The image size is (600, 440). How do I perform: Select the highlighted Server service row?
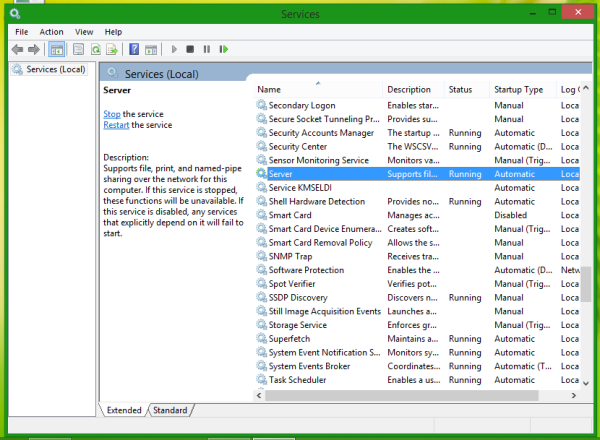[x=417, y=174]
